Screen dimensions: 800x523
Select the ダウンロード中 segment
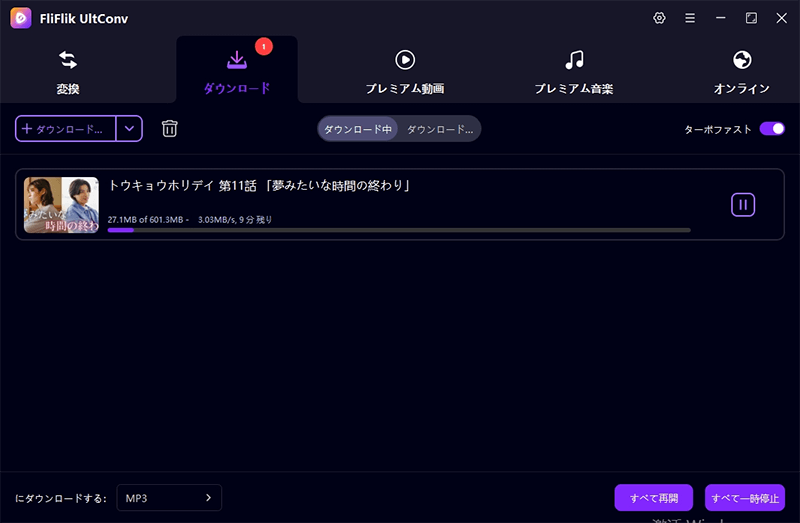pyautogui.click(x=358, y=129)
